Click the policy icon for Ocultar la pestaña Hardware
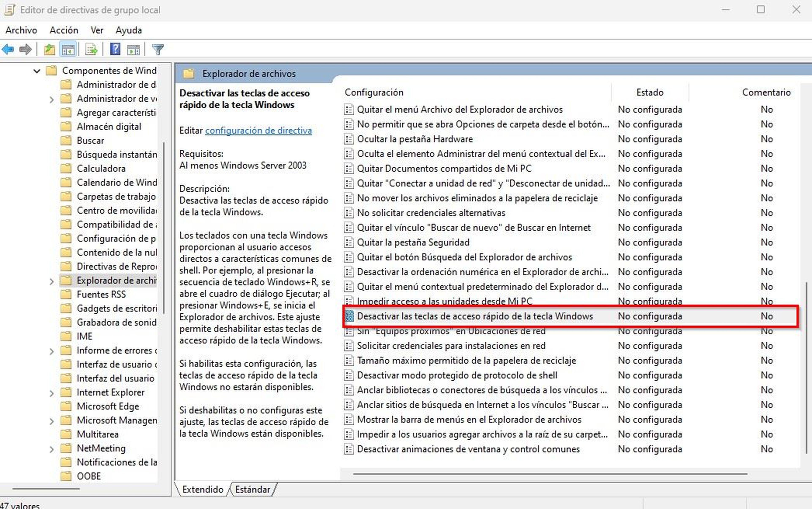 pyautogui.click(x=349, y=139)
